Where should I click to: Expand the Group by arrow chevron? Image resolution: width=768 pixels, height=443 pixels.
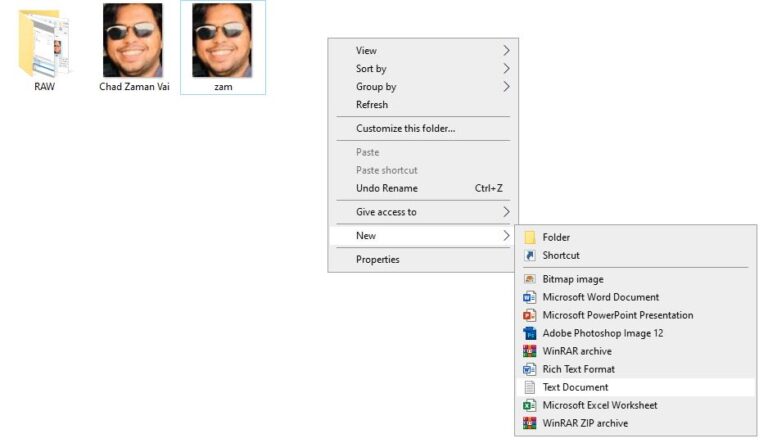tap(506, 87)
